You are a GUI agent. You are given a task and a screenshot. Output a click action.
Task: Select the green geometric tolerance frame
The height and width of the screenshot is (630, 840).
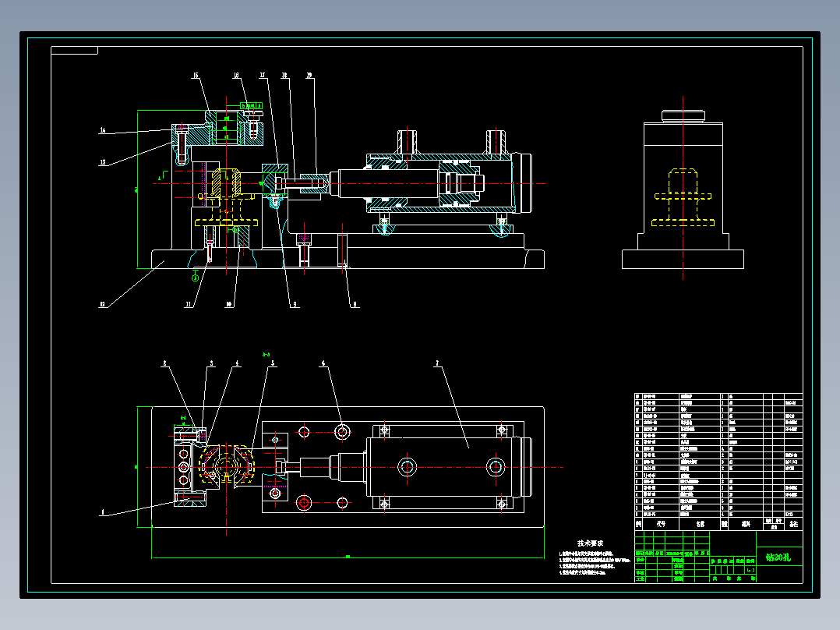(251, 106)
